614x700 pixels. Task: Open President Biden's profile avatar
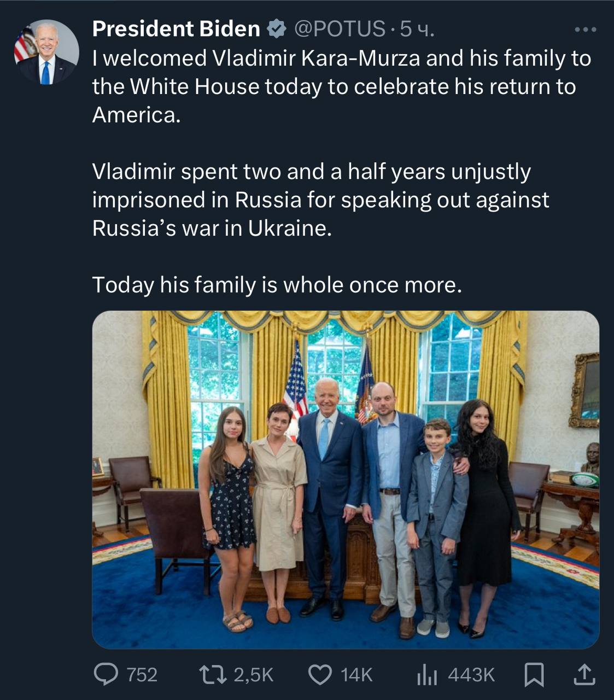tap(46, 52)
